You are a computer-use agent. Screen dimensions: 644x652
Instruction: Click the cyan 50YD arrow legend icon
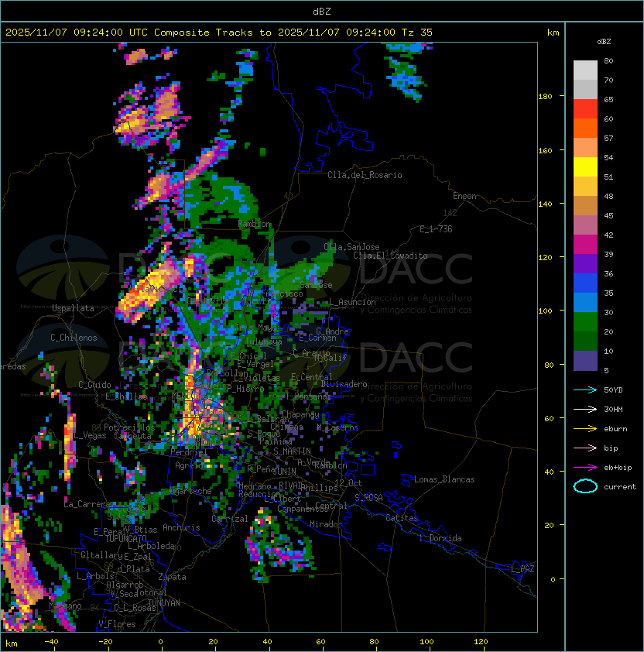pos(585,390)
